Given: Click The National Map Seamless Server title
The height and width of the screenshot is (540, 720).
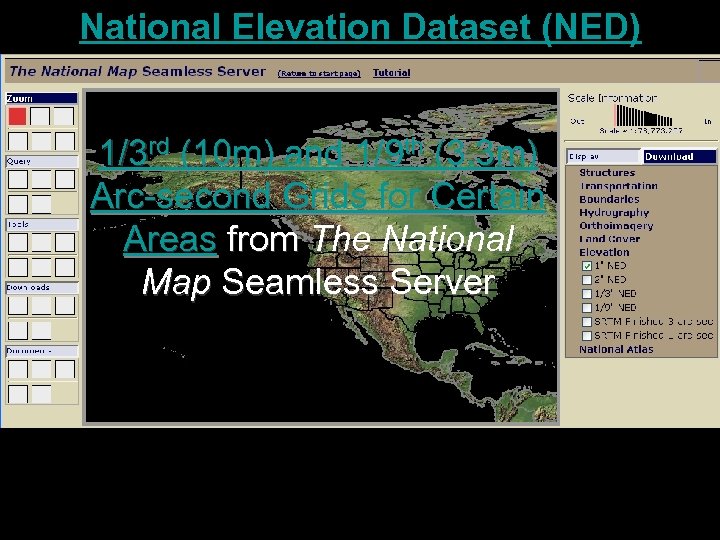Looking at the screenshot, I should [x=137, y=71].
